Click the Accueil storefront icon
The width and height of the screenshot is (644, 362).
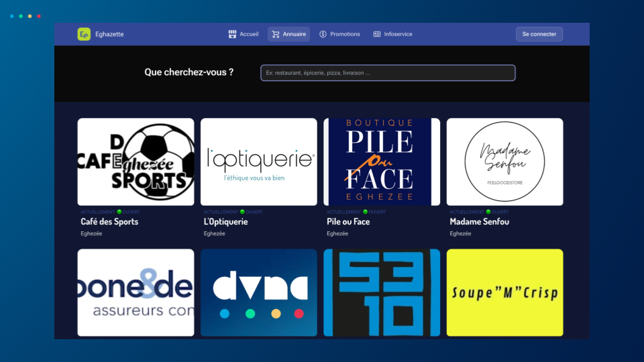[232, 34]
